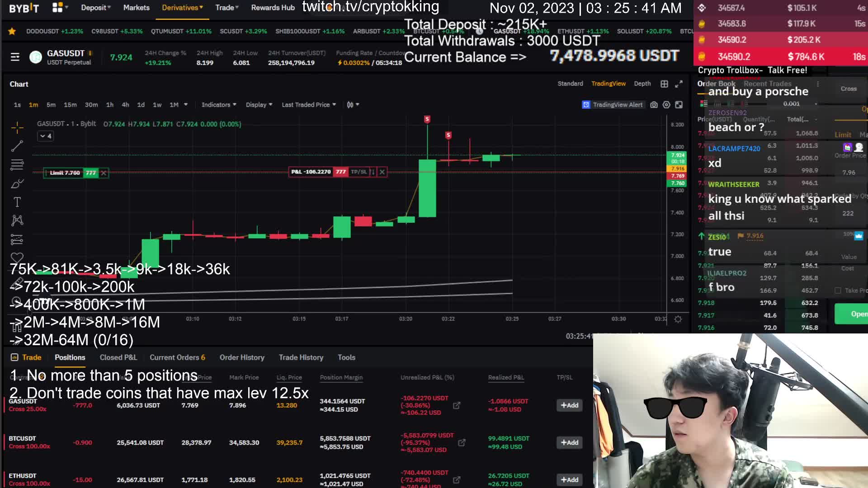Switch to Closed P&L tab
Screen dimensions: 868x488
coord(118,357)
